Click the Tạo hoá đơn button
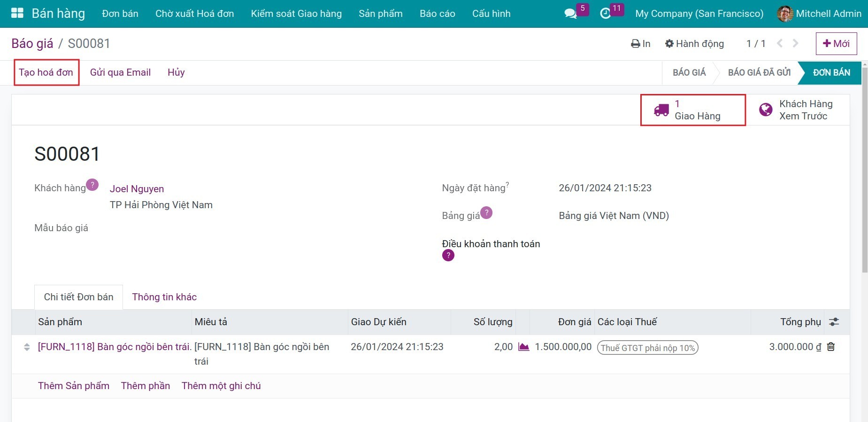The width and height of the screenshot is (868, 422). 46,72
